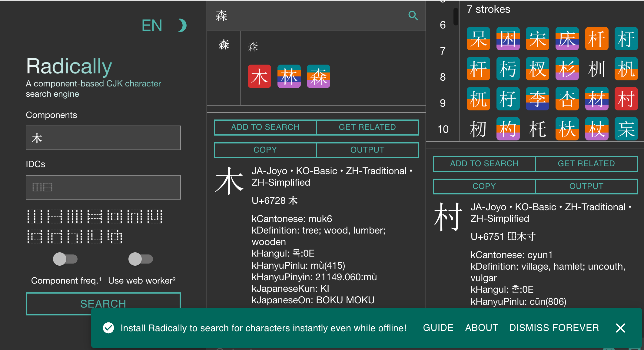Insert full surround IDC ⿴ symbol
Image resolution: width=644 pixels, height=350 pixels.
tap(115, 217)
